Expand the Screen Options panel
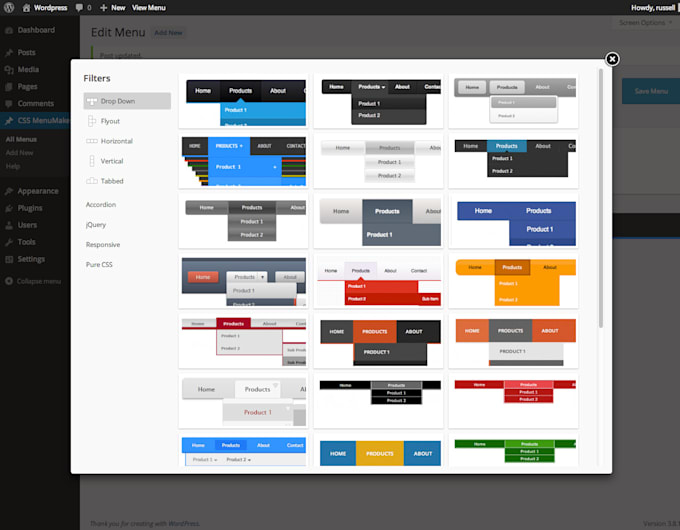The width and height of the screenshot is (680, 530). [645, 22]
